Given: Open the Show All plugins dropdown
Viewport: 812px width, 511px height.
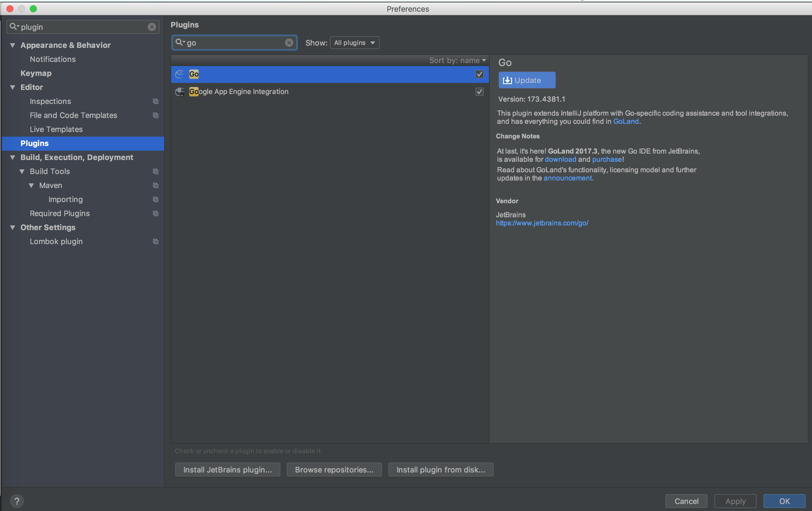Looking at the screenshot, I should click(354, 43).
